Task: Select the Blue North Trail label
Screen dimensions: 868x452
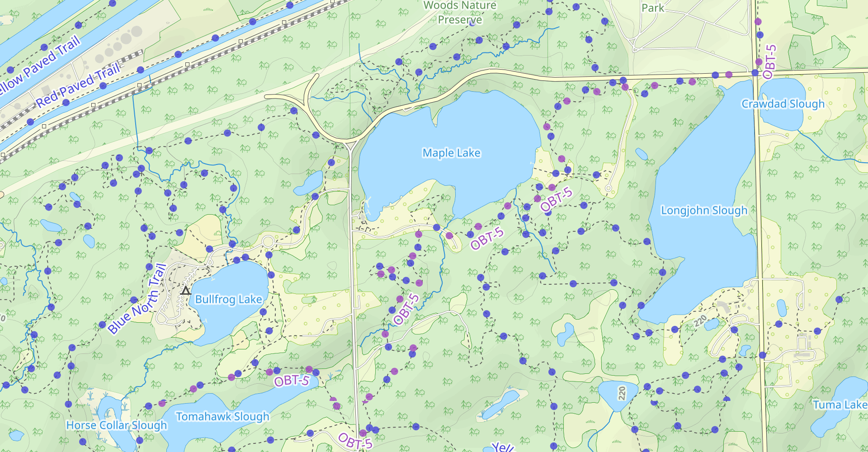Action: point(137,298)
